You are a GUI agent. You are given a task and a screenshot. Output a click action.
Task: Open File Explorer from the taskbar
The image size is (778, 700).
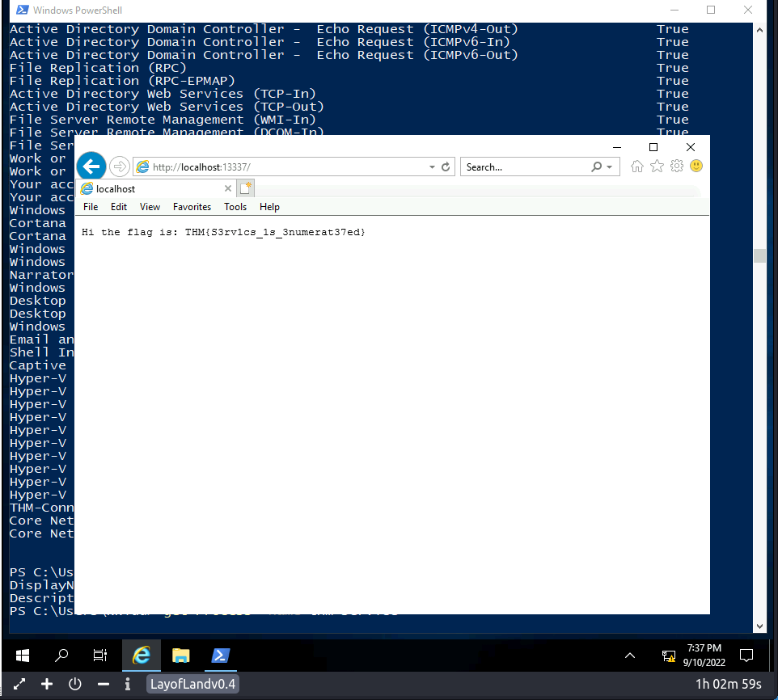coord(181,655)
